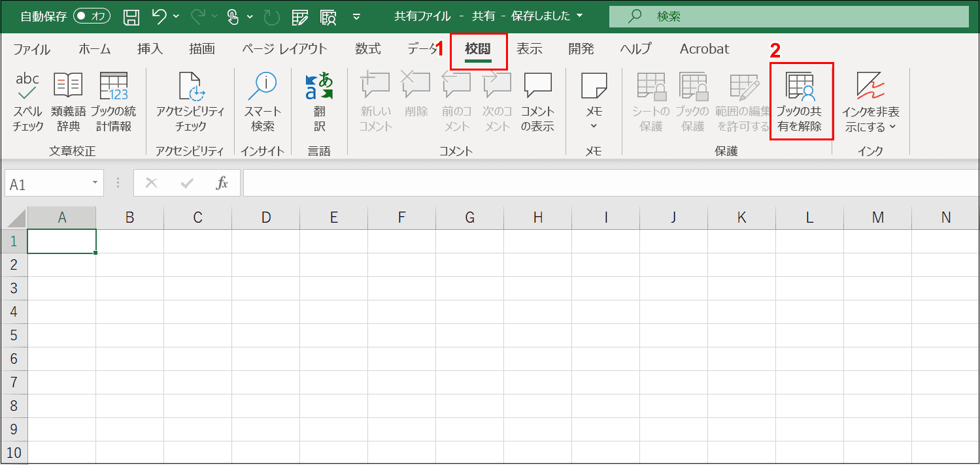Click the Undo arrow icon
This screenshot has height=465, width=980.
point(158,16)
